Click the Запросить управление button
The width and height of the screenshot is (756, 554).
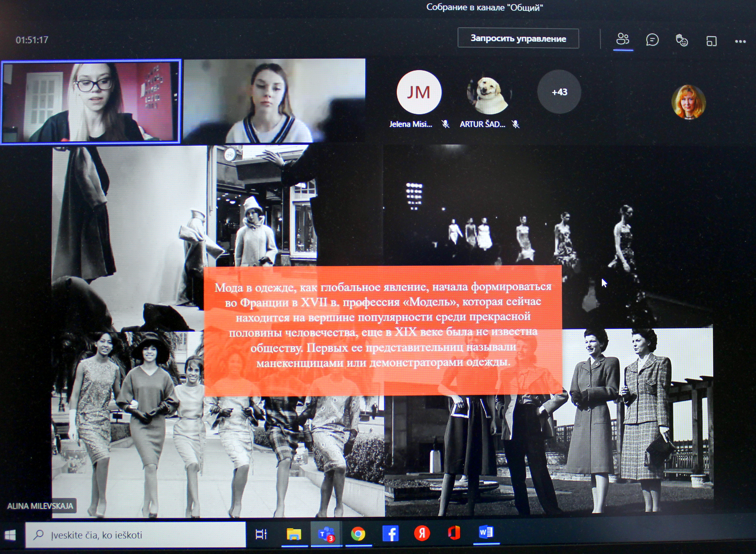click(518, 39)
